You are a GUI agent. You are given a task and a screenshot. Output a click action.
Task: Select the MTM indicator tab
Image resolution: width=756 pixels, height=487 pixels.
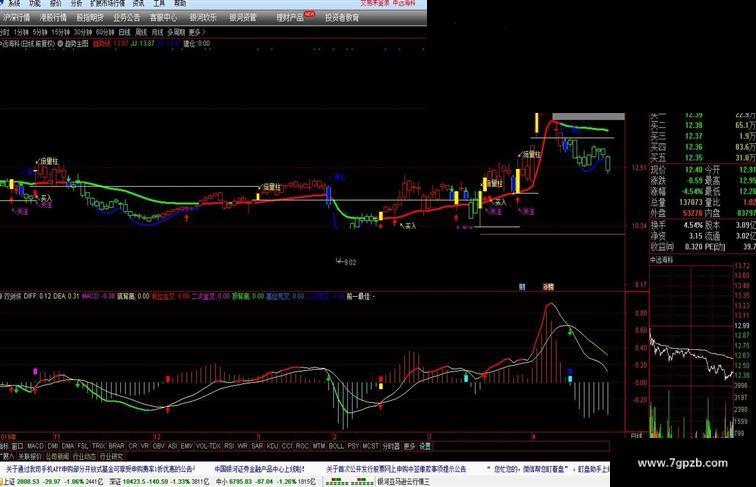point(318,446)
